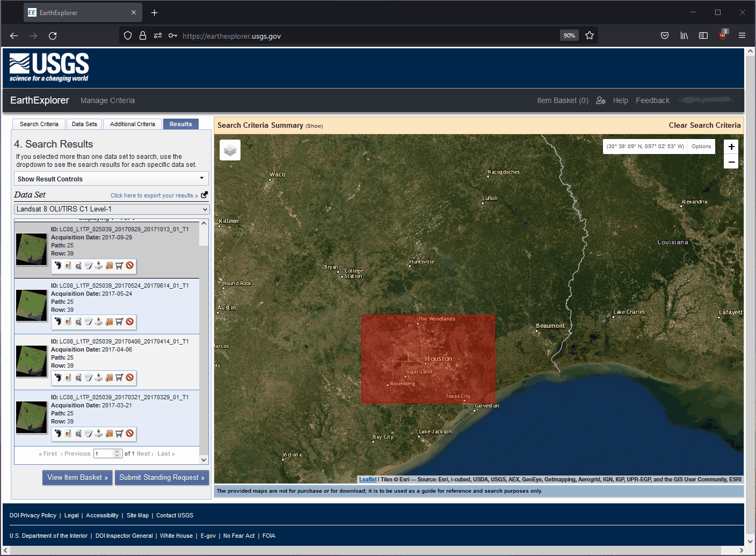Open DOI Privacy Policy link
The width and height of the screenshot is (756, 556).
(x=33, y=515)
